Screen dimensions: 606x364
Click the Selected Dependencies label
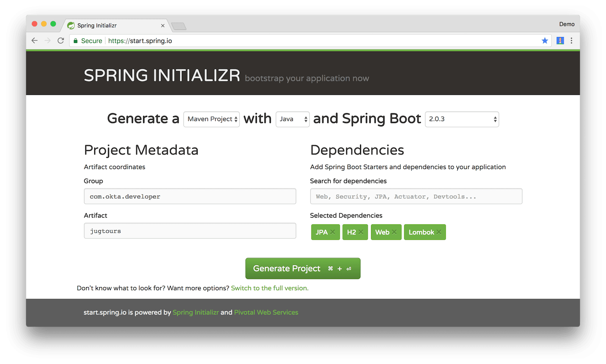tap(346, 216)
